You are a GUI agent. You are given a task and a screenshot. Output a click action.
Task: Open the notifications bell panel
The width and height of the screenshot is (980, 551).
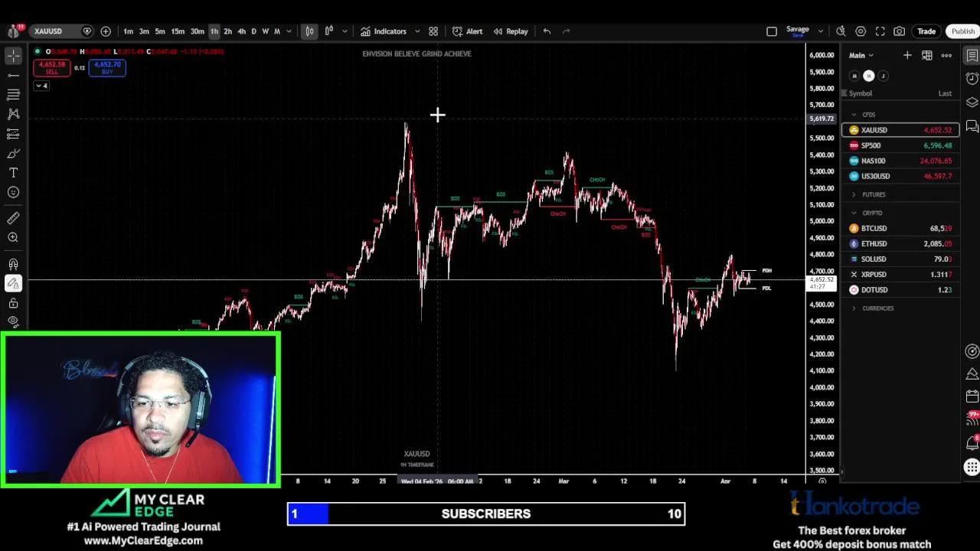tap(972, 443)
